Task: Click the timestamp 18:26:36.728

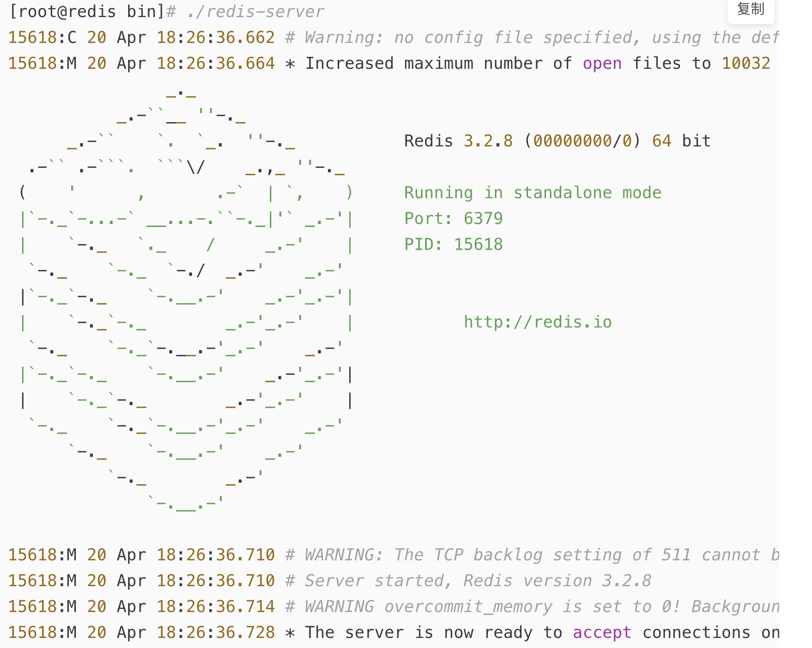Action: [216, 632]
